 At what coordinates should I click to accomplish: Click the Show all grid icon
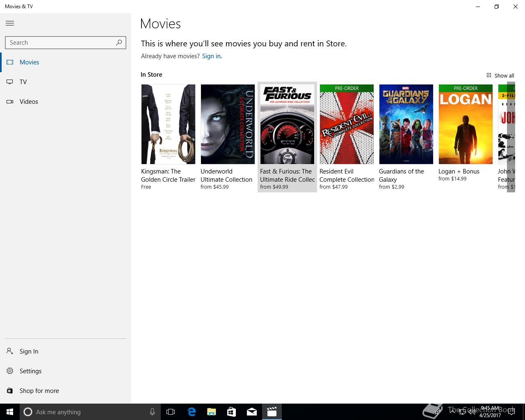pos(489,75)
